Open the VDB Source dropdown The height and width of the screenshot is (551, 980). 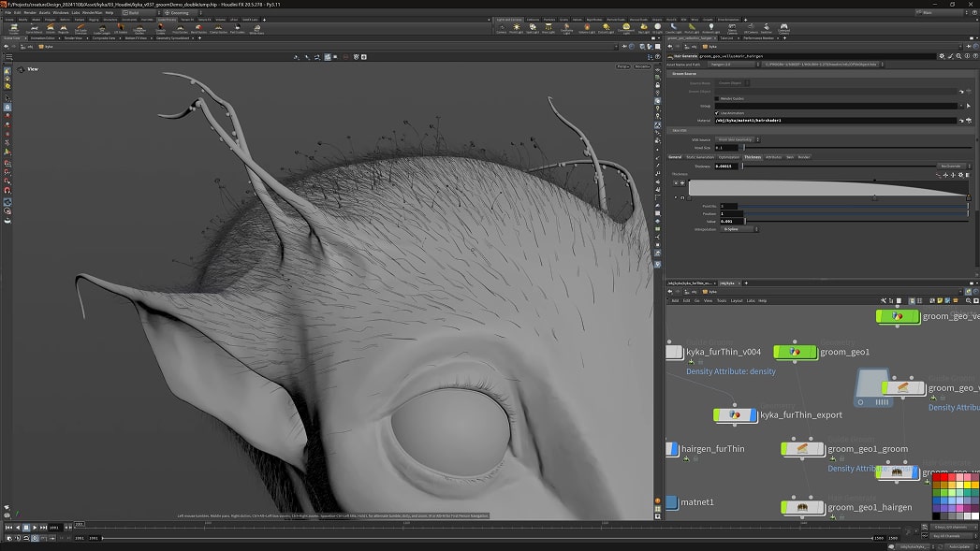pyautogui.click(x=738, y=139)
